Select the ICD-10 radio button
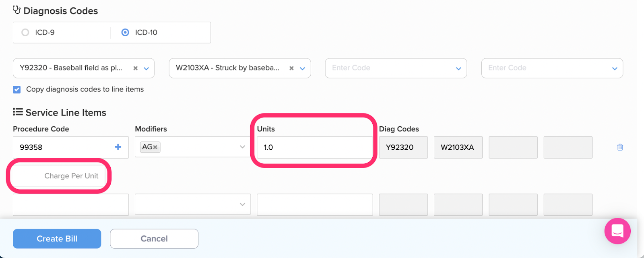 (x=125, y=32)
